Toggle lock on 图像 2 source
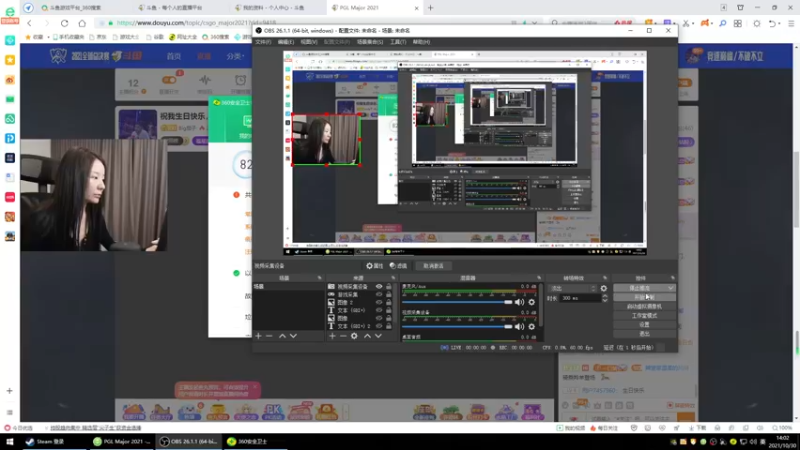 [x=389, y=303]
